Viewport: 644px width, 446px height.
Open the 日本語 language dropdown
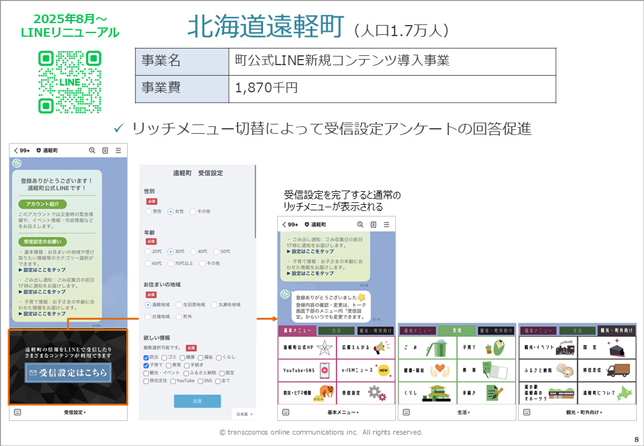[244, 414]
